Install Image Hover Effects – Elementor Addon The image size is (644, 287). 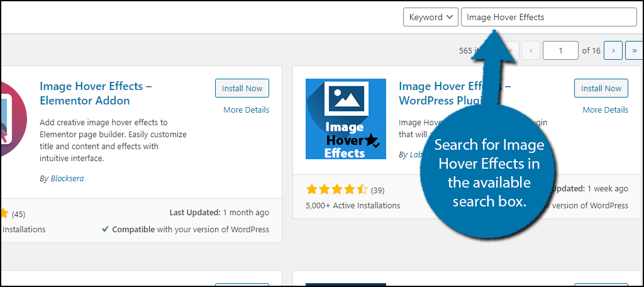coord(242,88)
